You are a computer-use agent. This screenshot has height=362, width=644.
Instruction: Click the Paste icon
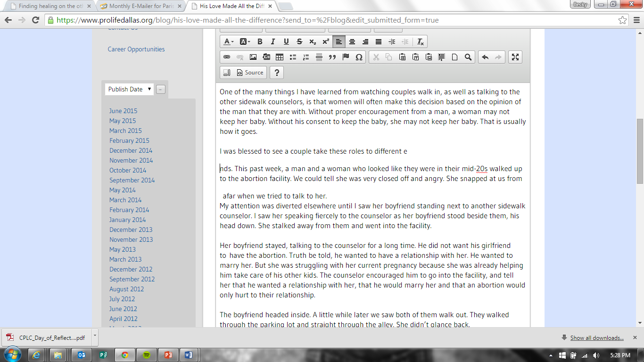[x=402, y=57]
